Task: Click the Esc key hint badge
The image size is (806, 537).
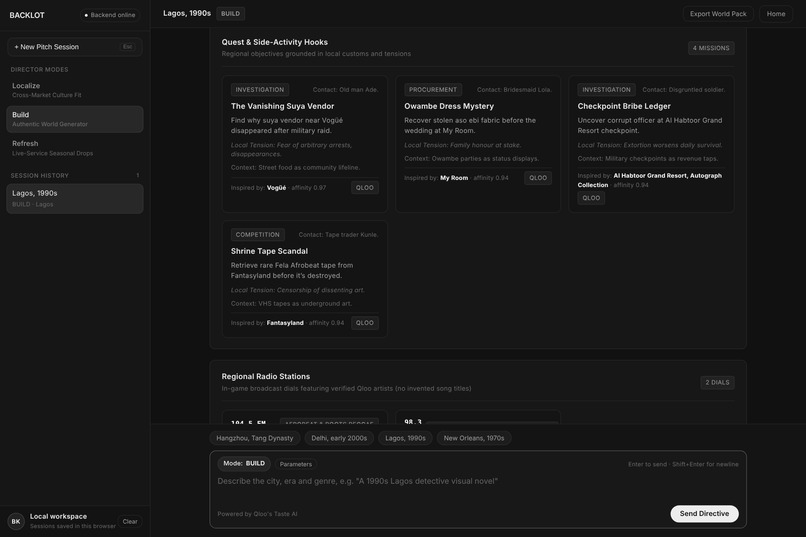Action: [127, 47]
